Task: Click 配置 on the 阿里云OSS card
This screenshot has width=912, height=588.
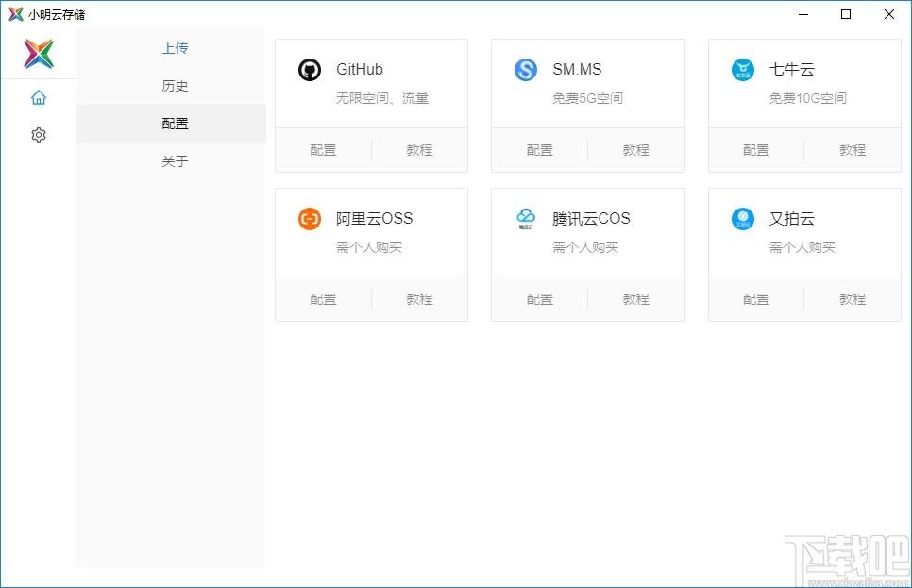Action: point(323,299)
